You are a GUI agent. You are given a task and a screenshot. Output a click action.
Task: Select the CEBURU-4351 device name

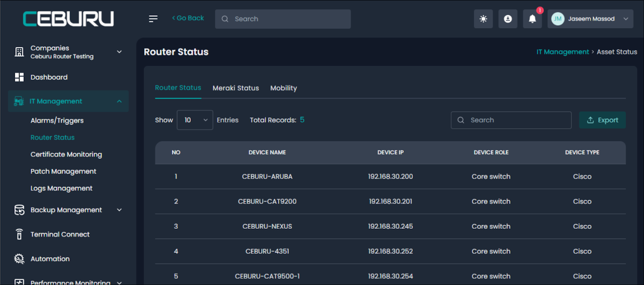[267, 251]
